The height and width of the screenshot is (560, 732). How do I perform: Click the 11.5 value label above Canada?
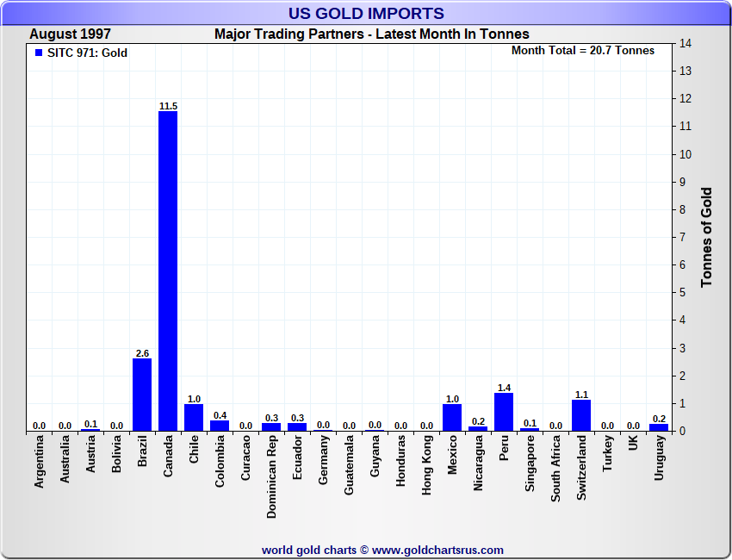(168, 106)
